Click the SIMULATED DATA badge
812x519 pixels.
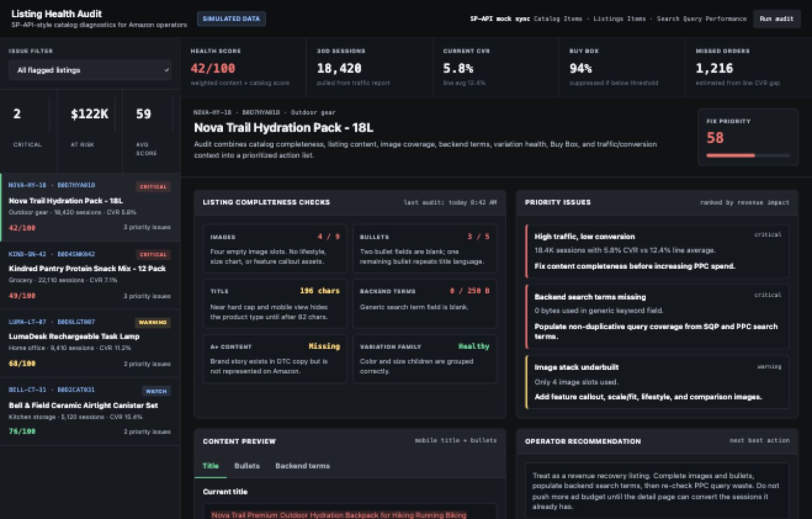pyautogui.click(x=231, y=19)
